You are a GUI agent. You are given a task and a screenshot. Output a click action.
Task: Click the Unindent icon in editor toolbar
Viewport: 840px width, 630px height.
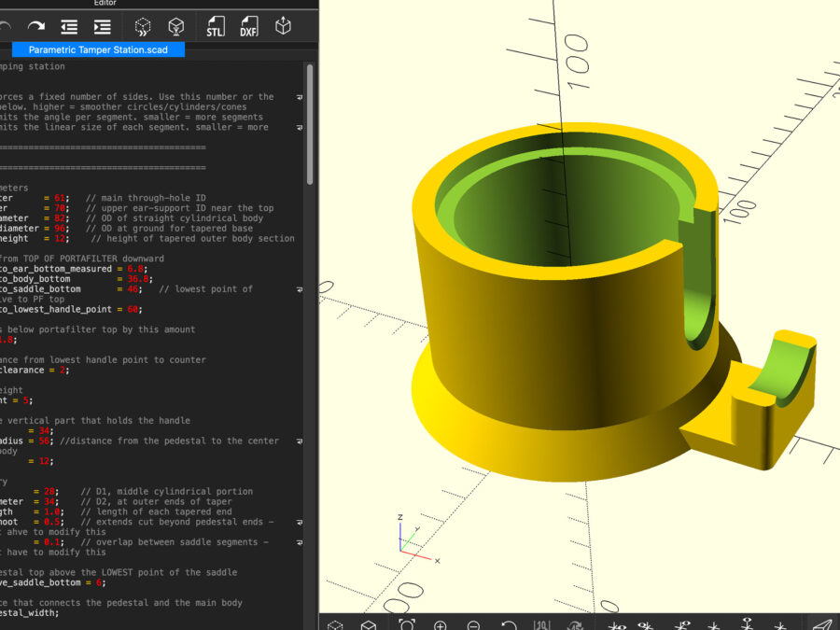point(69,26)
